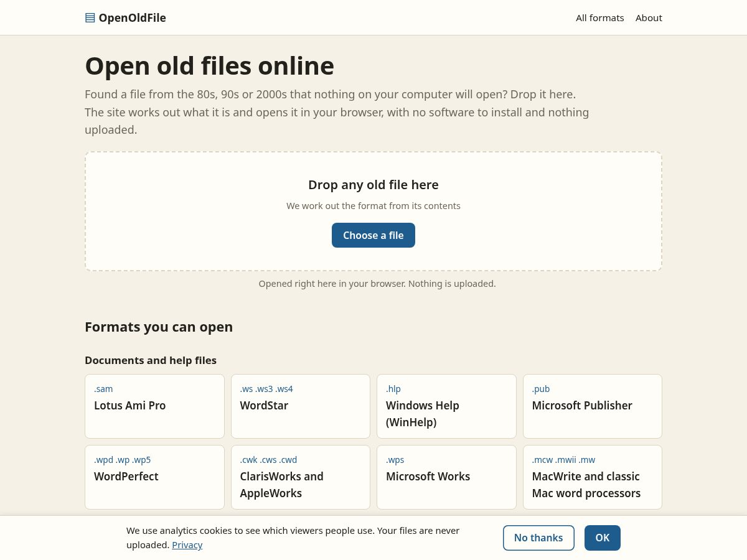Open the About page
Image resolution: width=747 pixels, height=560 pixels.
coord(649,17)
